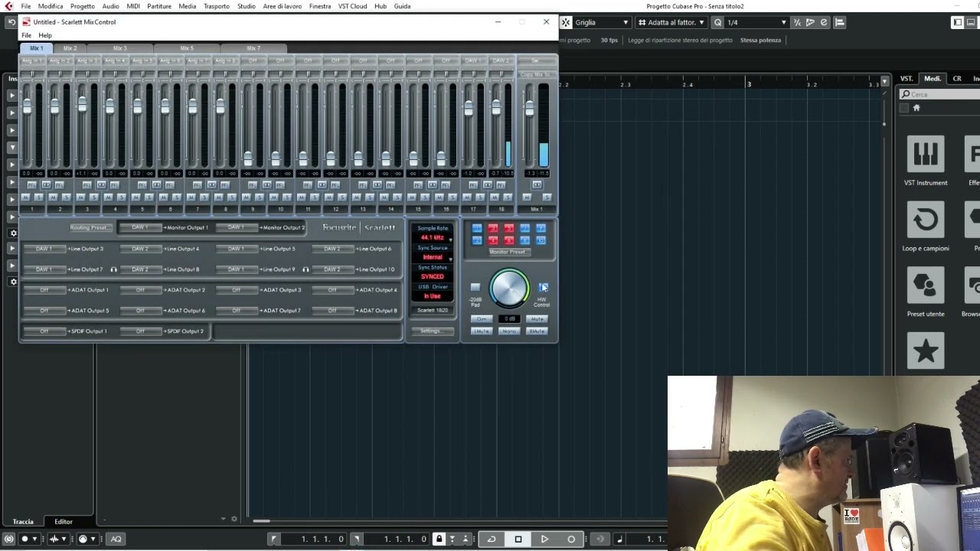Open the Trasporto menu in Cubase
The image size is (980, 551).
217,6
